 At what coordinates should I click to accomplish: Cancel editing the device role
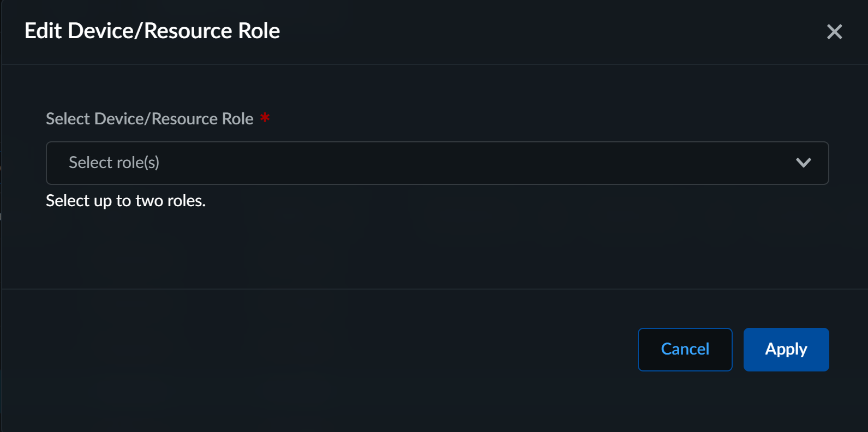click(685, 349)
